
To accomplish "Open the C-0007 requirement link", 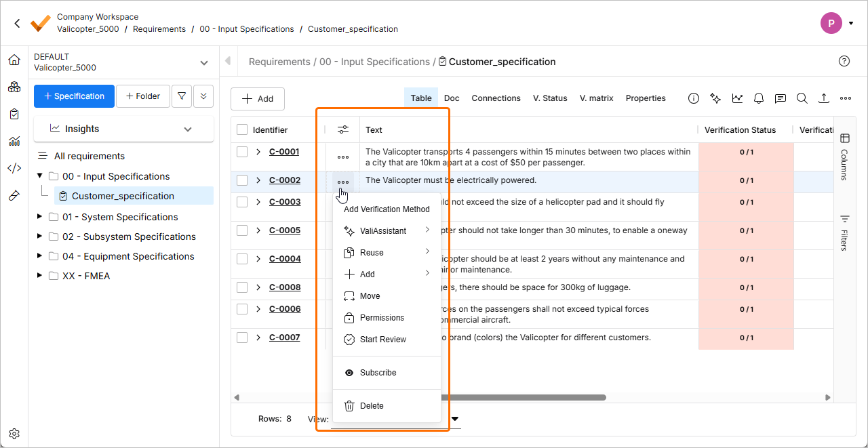I will coord(284,338).
